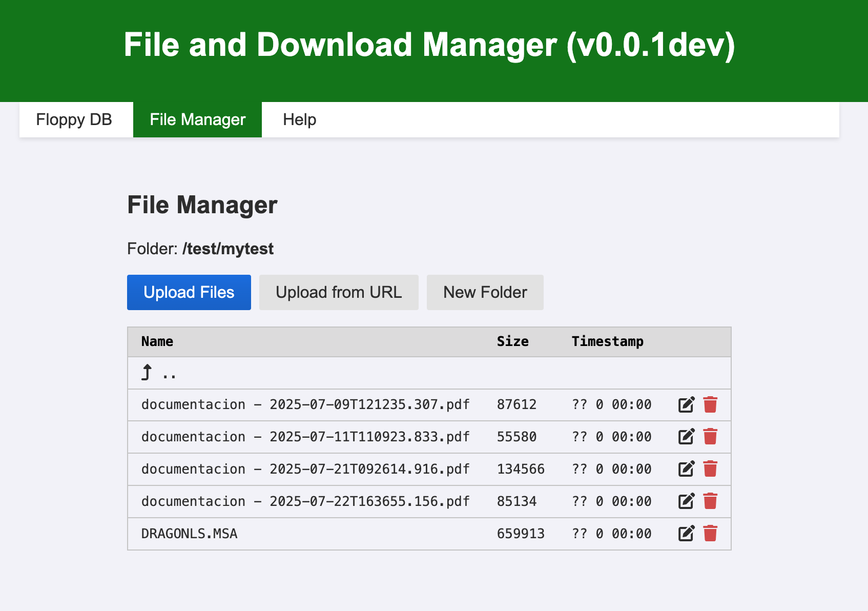Image resolution: width=868 pixels, height=611 pixels.
Task: Delete documentacion 2025-07-11T110923.833.pdf via trash icon
Action: (x=710, y=437)
